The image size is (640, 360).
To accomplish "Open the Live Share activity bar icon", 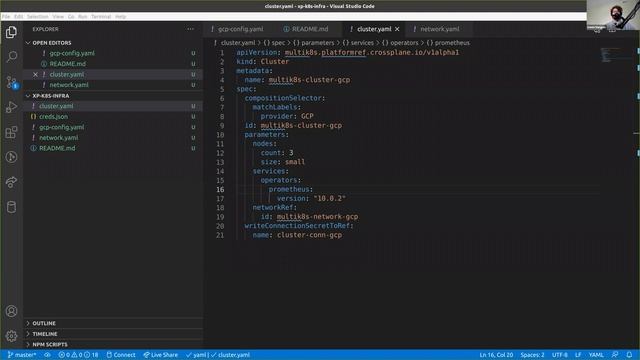I will pos(11,182).
